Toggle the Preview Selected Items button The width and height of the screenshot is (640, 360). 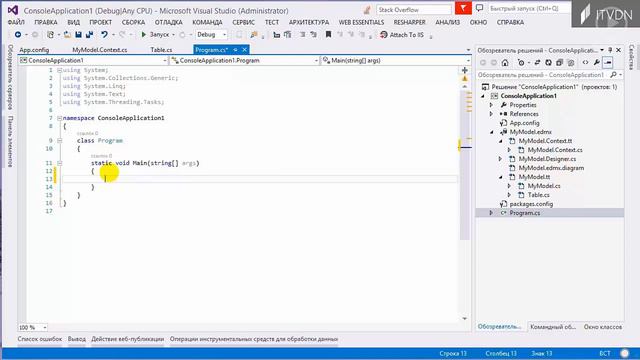[x=608, y=63]
